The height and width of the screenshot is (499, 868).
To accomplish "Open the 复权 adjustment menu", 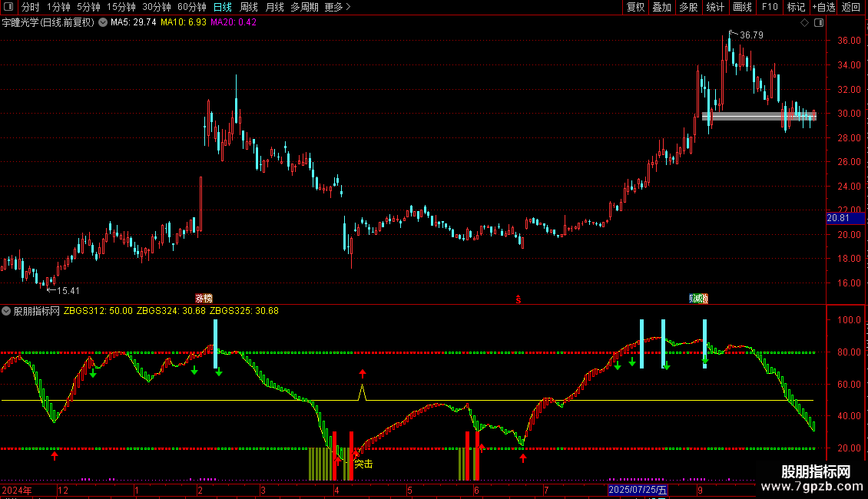I will pyautogui.click(x=635, y=7).
